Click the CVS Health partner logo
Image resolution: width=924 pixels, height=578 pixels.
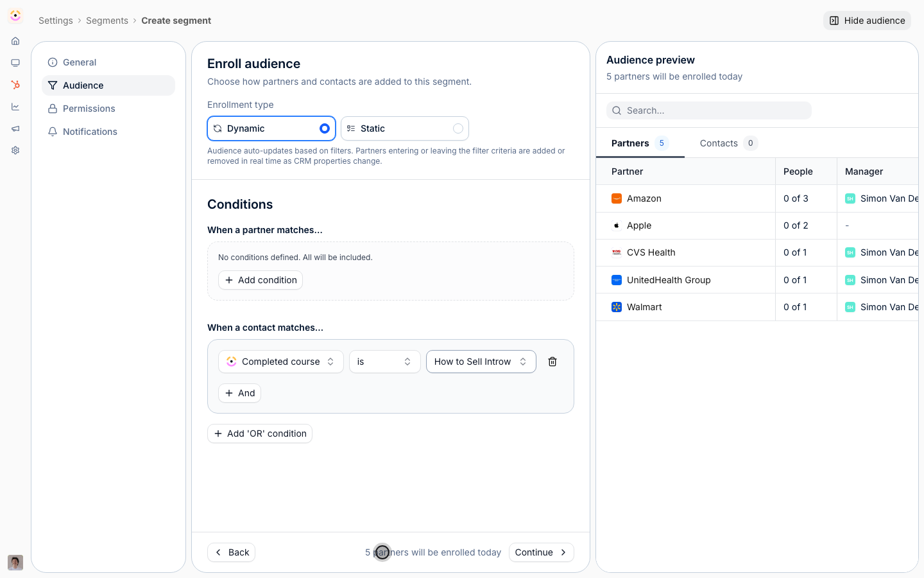617,252
